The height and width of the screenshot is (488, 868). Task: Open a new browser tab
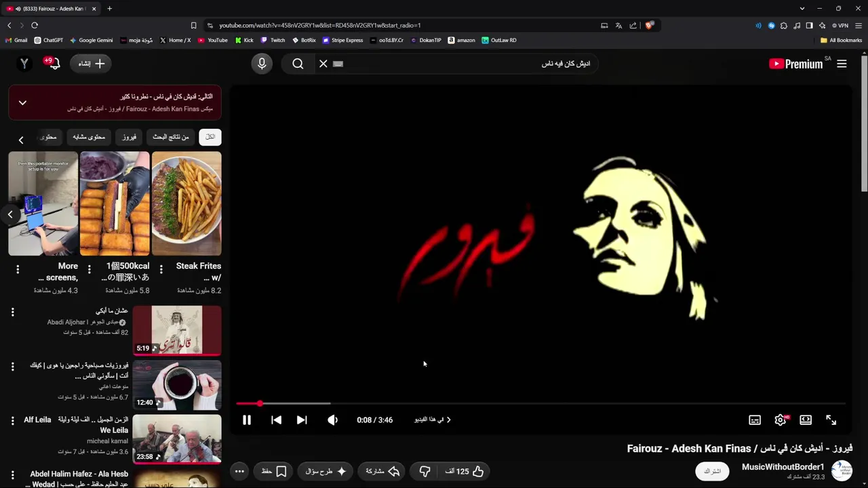[x=109, y=9]
